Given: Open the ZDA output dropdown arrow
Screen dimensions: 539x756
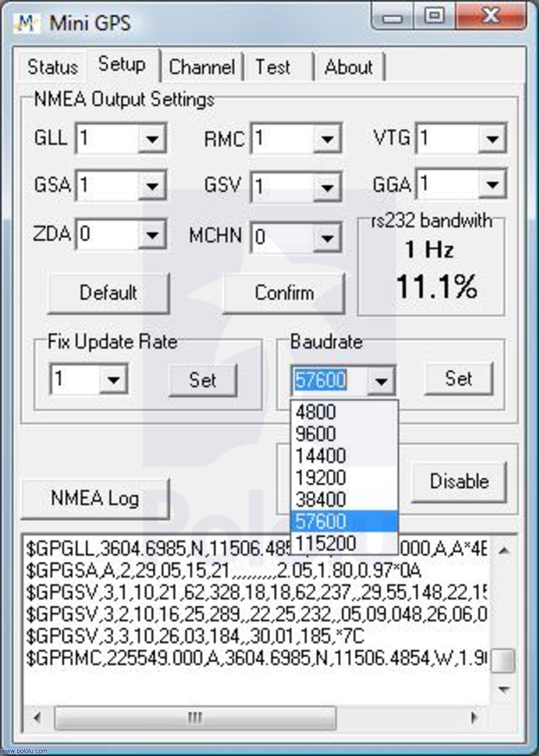Looking at the screenshot, I should click(x=152, y=235).
